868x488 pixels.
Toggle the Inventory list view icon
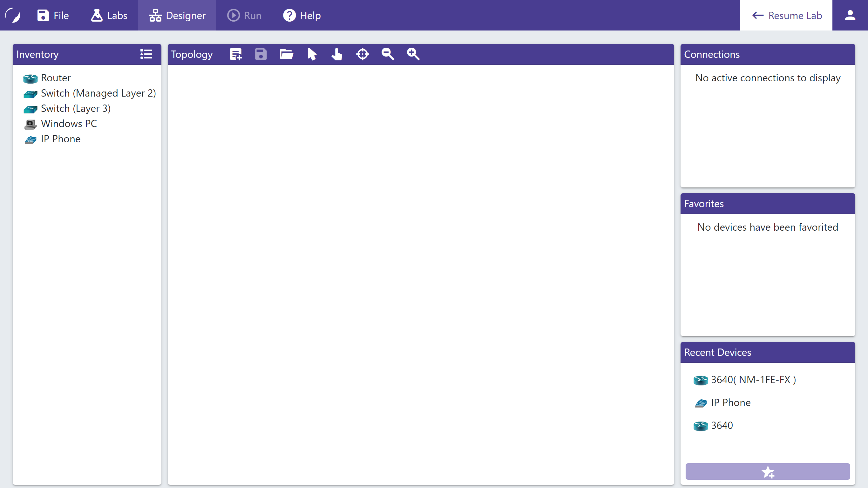[146, 54]
